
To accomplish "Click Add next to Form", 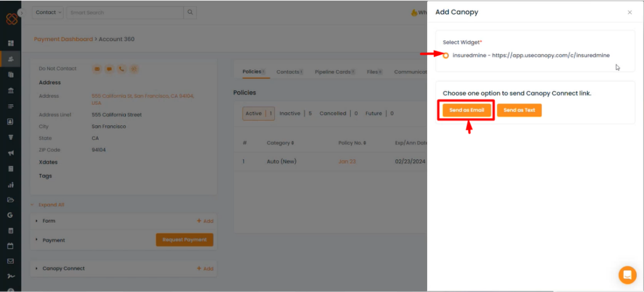I will click(205, 221).
